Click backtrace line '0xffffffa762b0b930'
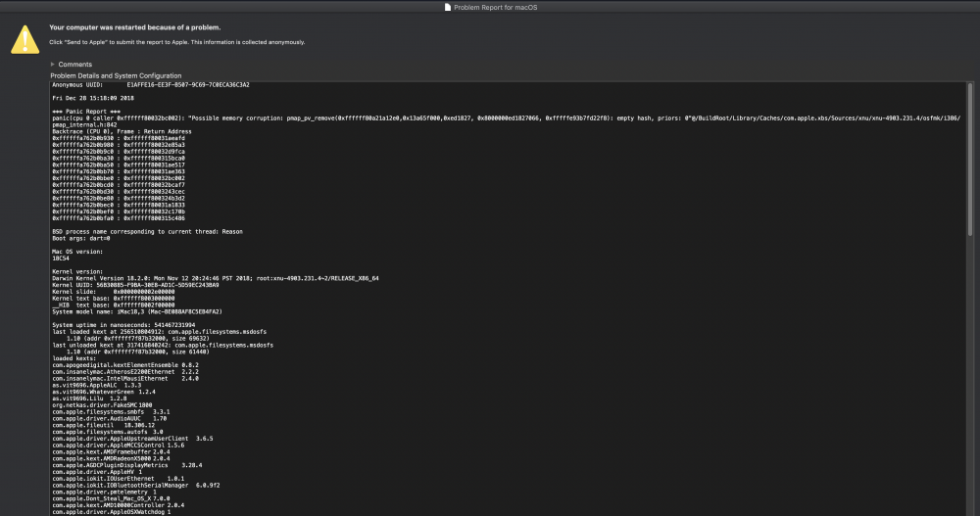Screen dimensions: 980x516 (119, 139)
